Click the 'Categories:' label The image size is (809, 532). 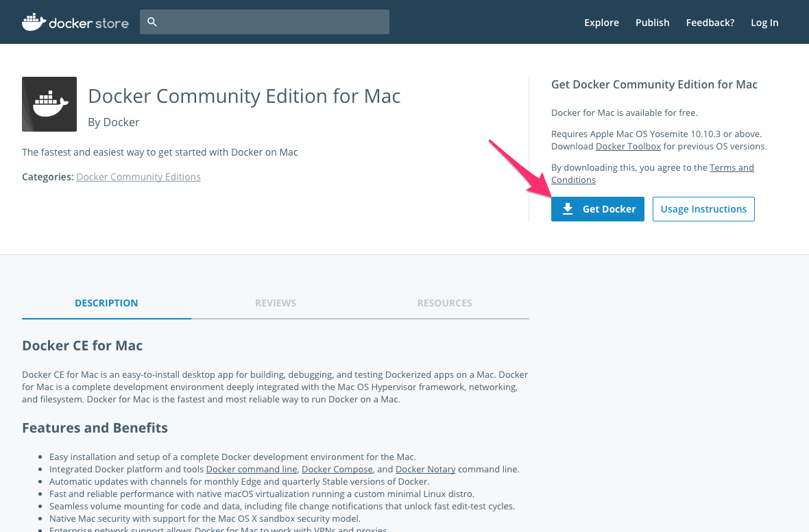point(48,177)
